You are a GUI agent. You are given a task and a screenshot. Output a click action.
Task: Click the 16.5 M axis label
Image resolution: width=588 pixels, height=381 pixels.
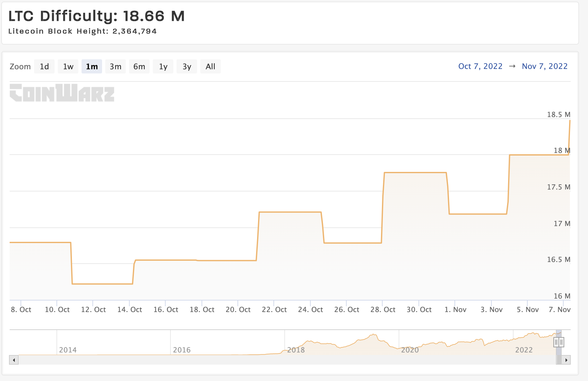click(558, 259)
